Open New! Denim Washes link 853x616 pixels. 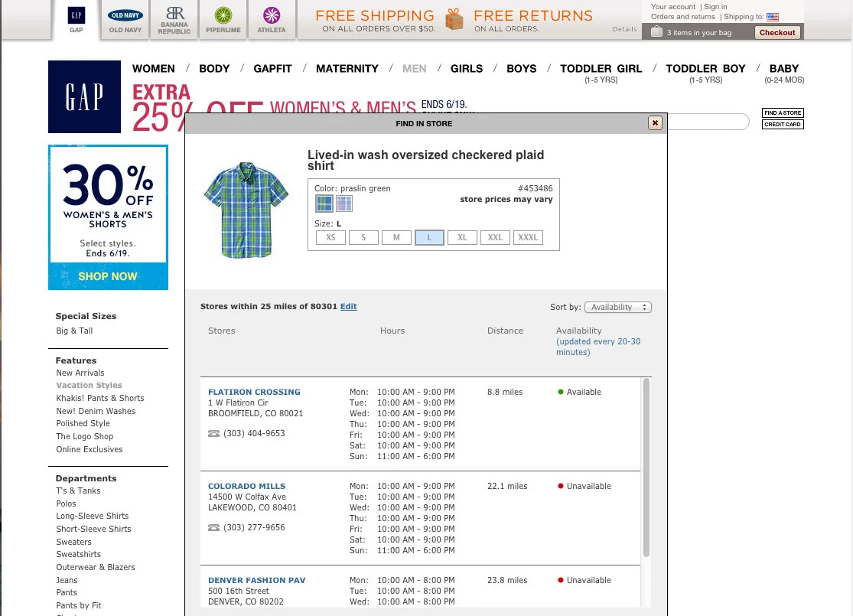(96, 412)
